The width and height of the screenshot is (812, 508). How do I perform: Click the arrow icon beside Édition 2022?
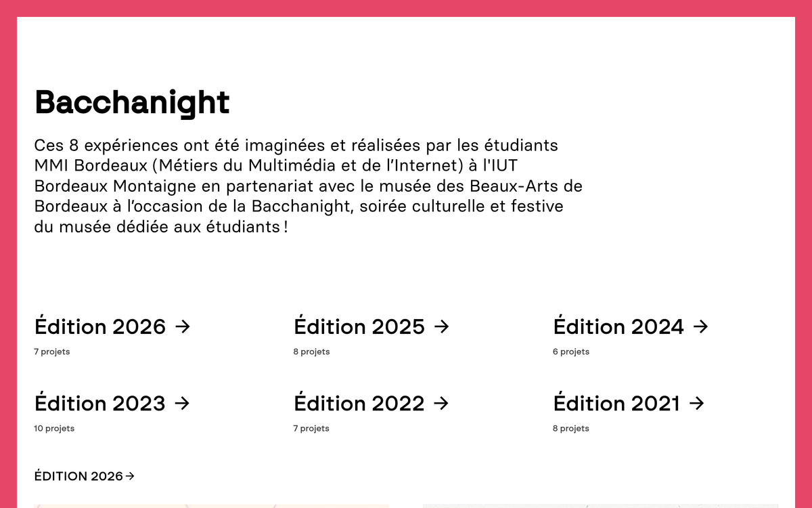click(441, 404)
